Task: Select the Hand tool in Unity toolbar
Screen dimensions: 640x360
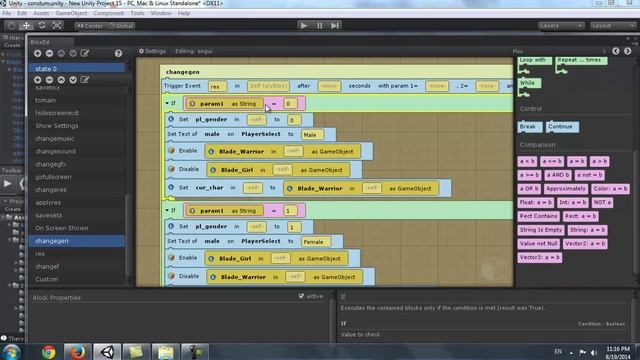Action: click(11, 26)
